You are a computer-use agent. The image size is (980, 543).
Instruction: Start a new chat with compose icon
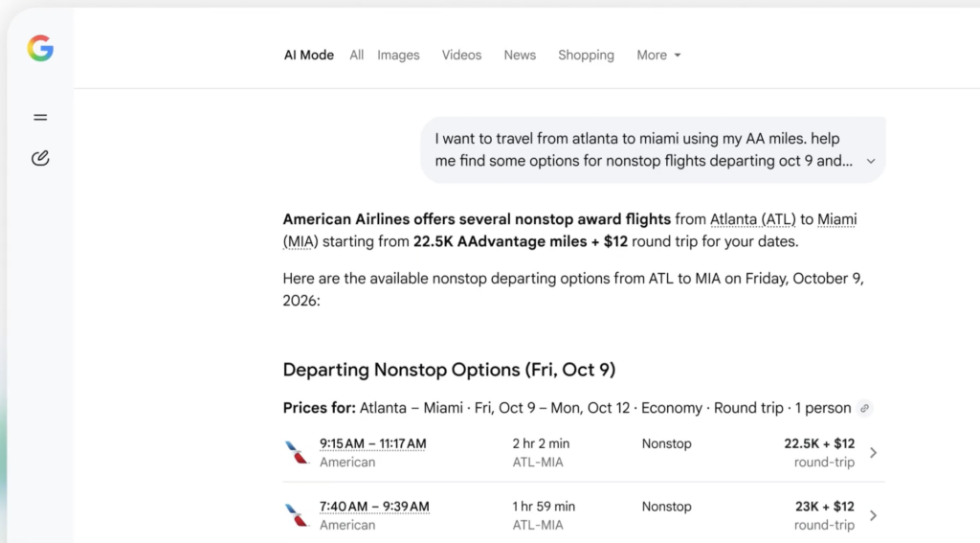click(x=40, y=158)
